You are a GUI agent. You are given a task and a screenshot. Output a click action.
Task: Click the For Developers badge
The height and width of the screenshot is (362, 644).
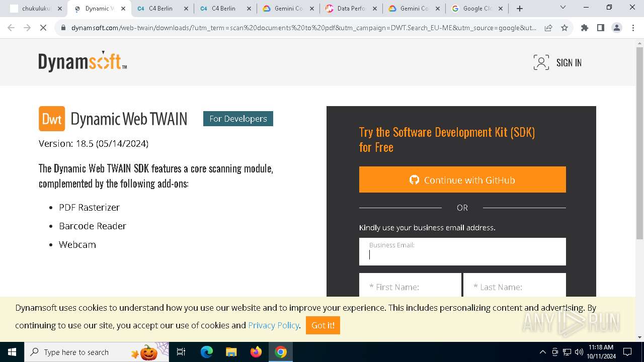[x=238, y=119]
